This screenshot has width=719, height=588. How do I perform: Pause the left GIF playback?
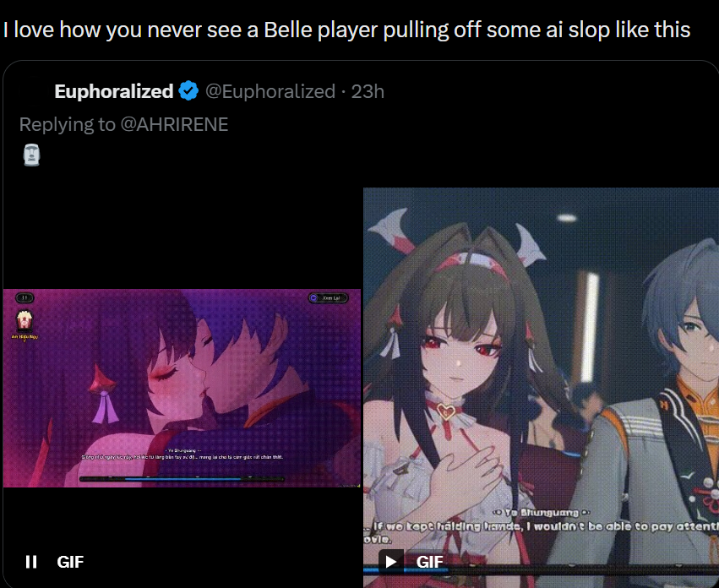tap(31, 562)
